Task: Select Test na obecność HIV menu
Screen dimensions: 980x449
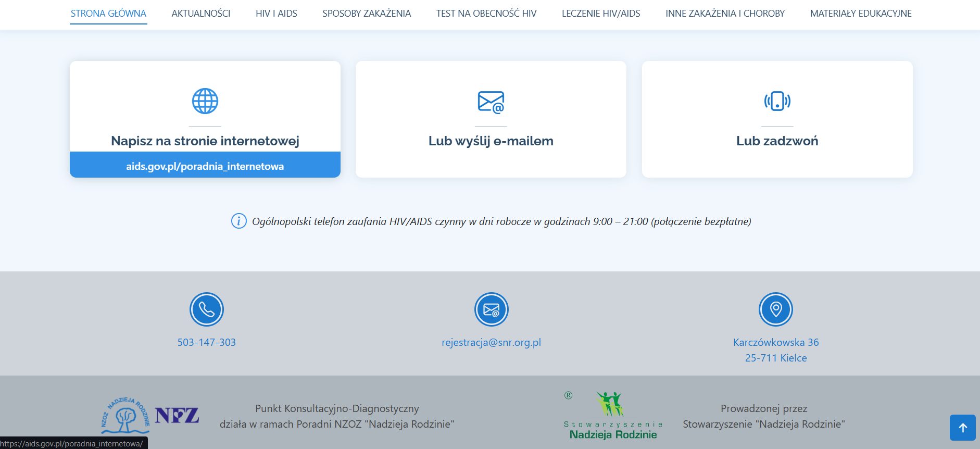Action: pos(486,14)
